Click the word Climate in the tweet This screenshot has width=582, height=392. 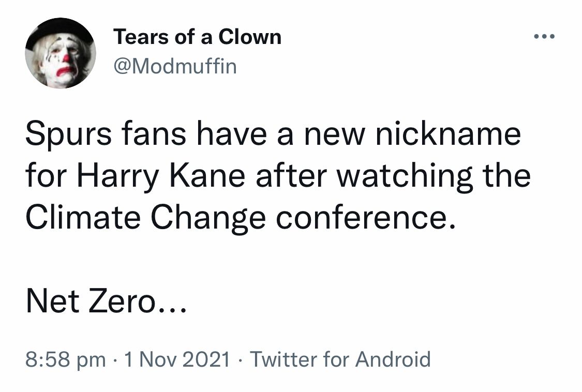tap(80, 218)
